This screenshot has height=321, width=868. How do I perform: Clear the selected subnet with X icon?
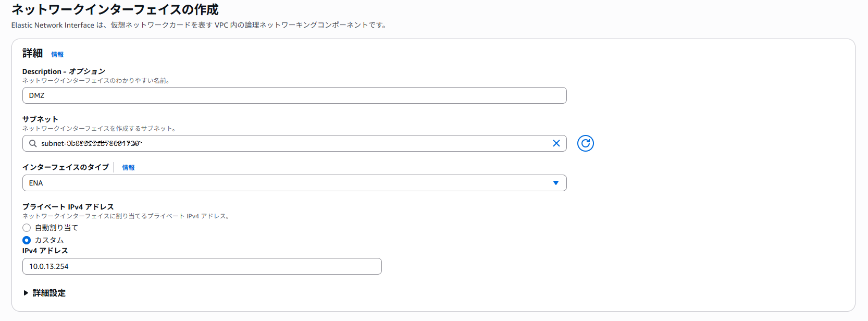[x=556, y=143]
